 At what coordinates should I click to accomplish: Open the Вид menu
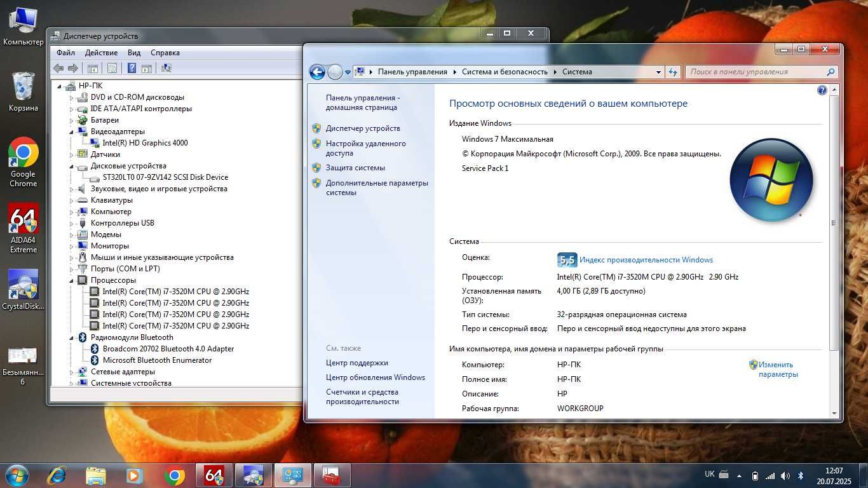click(134, 53)
